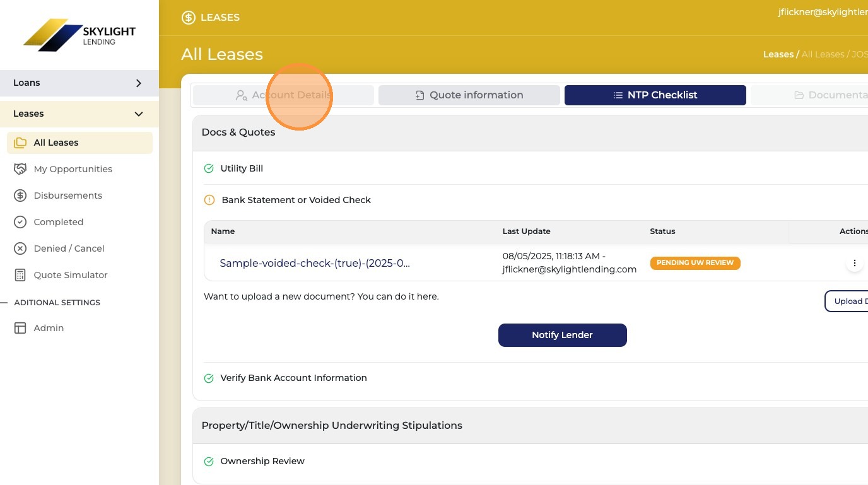Click the Last Update column header
Image resolution: width=868 pixels, height=485 pixels.
(x=527, y=231)
